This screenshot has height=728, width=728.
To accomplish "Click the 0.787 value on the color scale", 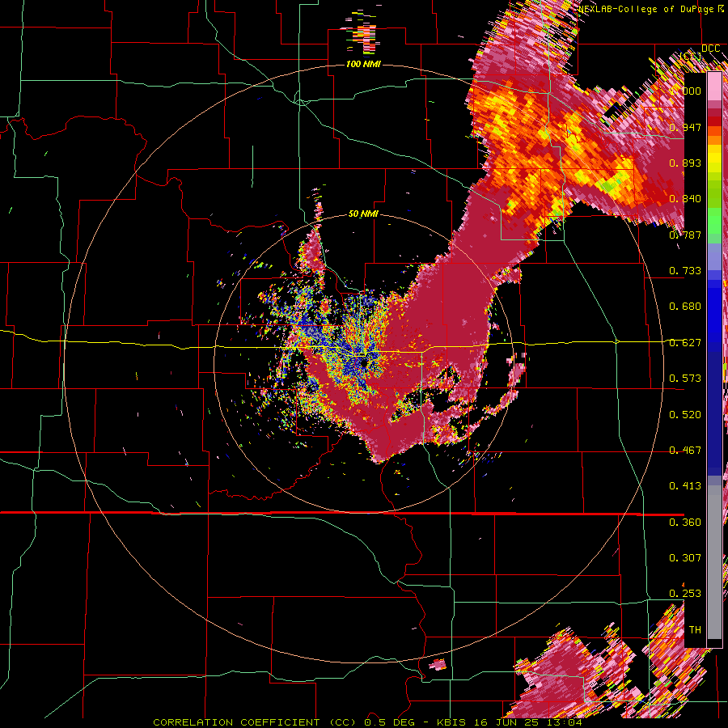I will click(x=685, y=235).
